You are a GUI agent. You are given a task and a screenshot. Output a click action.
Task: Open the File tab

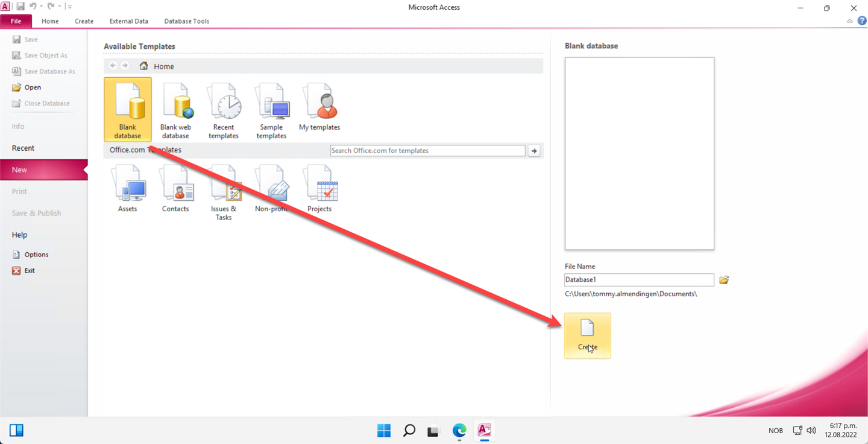[16, 21]
